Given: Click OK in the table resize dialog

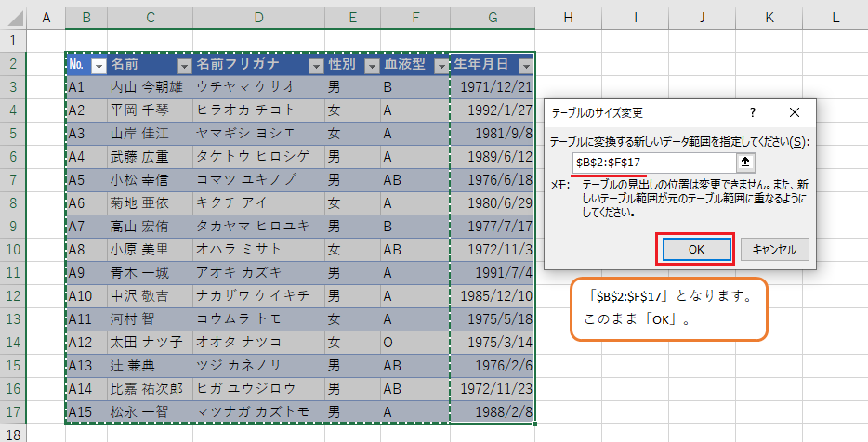Looking at the screenshot, I should (x=696, y=250).
